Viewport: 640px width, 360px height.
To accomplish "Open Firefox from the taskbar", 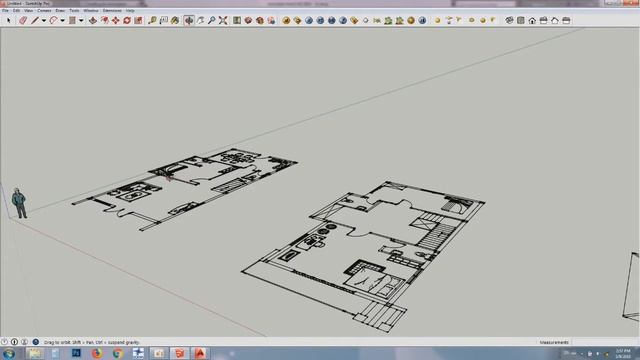I will [97, 353].
